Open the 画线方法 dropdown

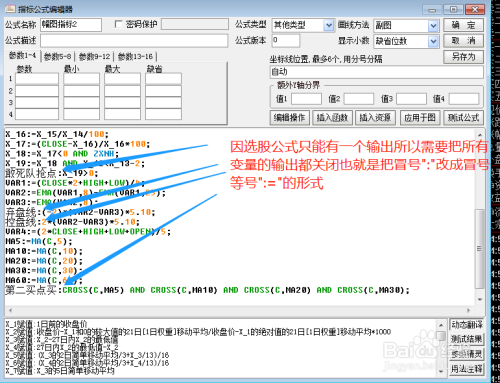pyautogui.click(x=433, y=25)
